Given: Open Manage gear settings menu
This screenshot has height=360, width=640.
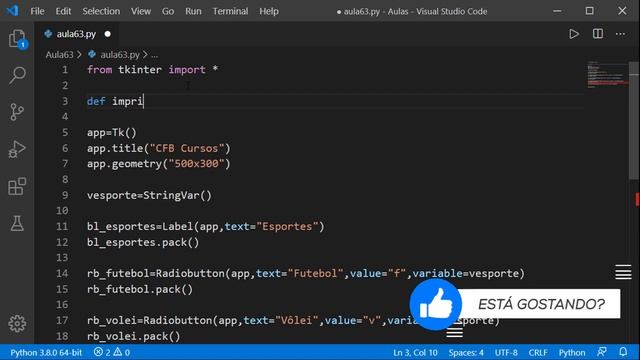Looking at the screenshot, I should coord(17,323).
